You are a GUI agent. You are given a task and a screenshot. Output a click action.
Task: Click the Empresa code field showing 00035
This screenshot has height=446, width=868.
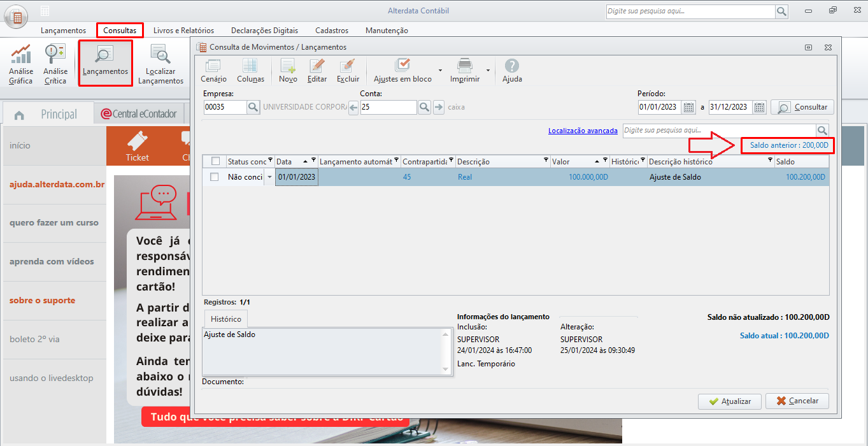pos(225,107)
